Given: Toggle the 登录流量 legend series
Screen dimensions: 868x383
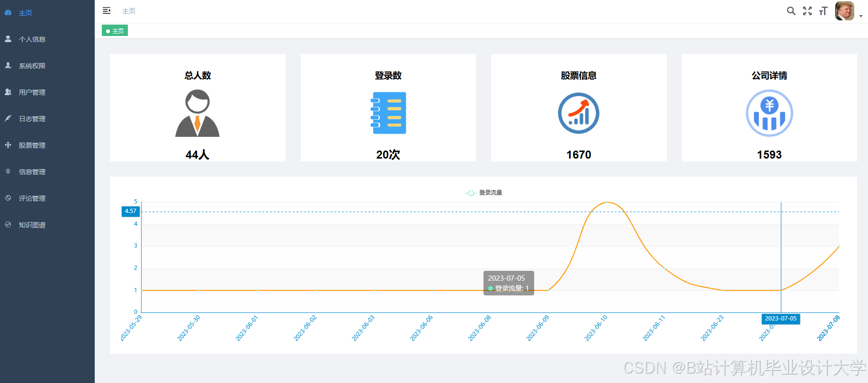Looking at the screenshot, I should click(483, 193).
